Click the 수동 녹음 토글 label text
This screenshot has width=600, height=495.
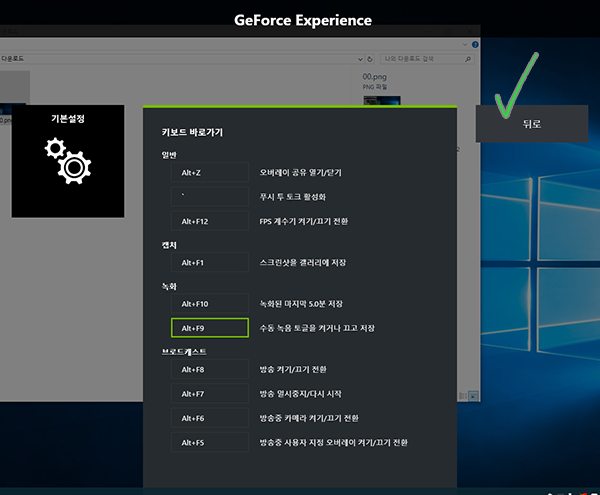click(317, 328)
